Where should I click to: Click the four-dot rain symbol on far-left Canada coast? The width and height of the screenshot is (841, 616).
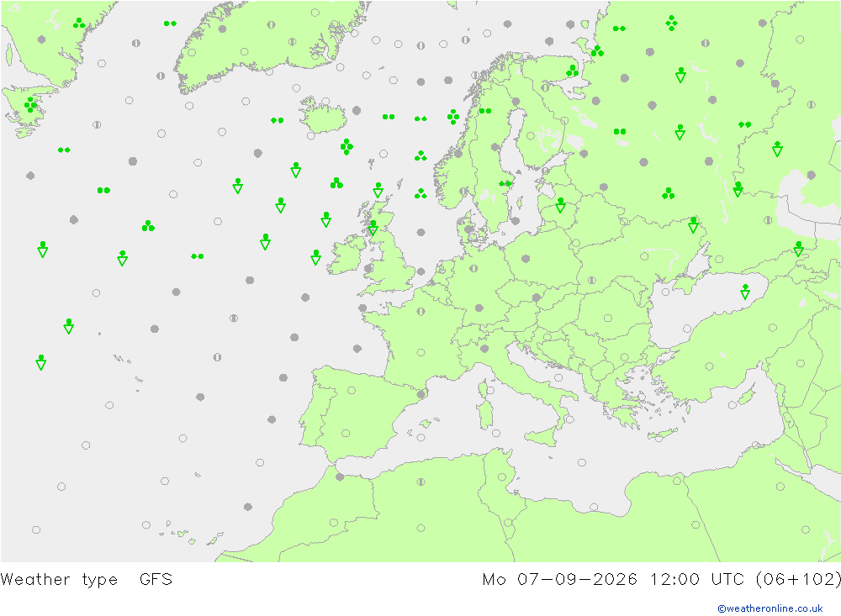point(30,104)
